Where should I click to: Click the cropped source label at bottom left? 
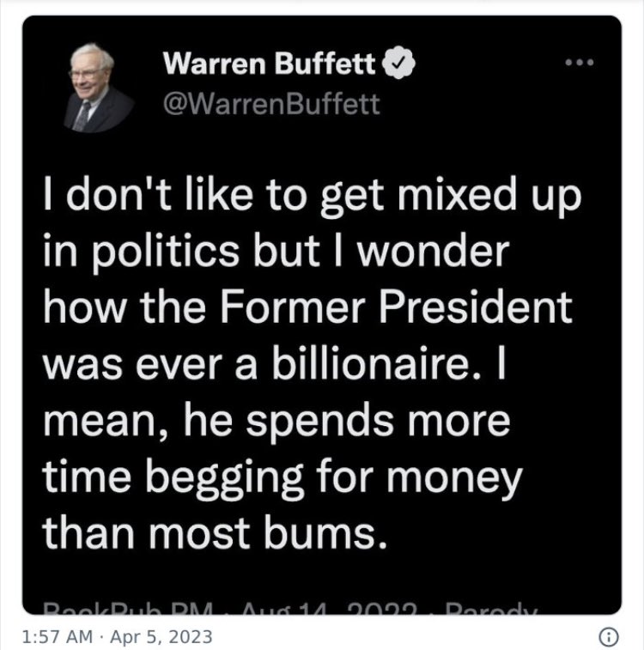pos(128,609)
